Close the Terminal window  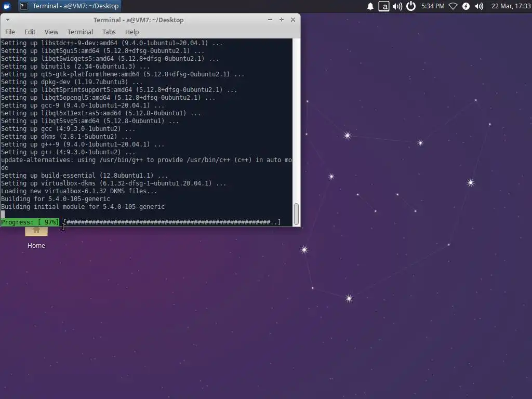(293, 20)
